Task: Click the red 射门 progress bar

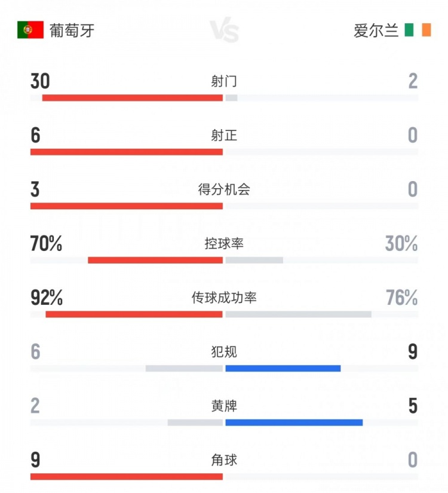Action: pos(132,97)
